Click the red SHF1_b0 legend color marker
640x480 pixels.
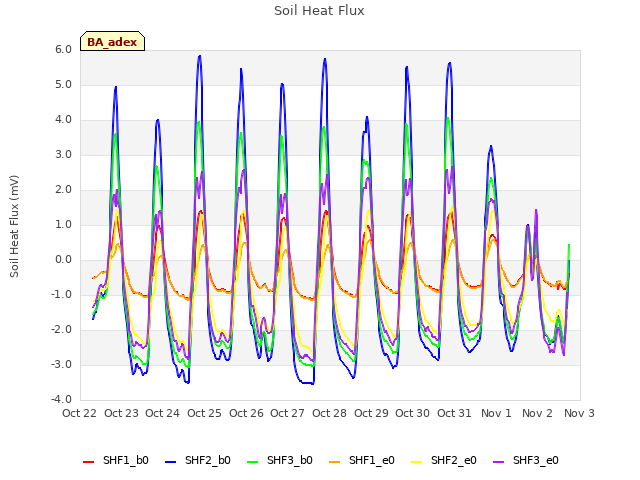click(89, 462)
